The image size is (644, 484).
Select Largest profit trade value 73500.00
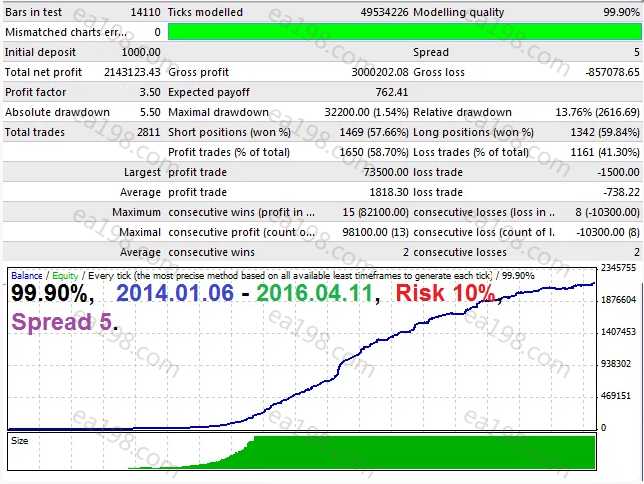pyautogui.click(x=386, y=172)
